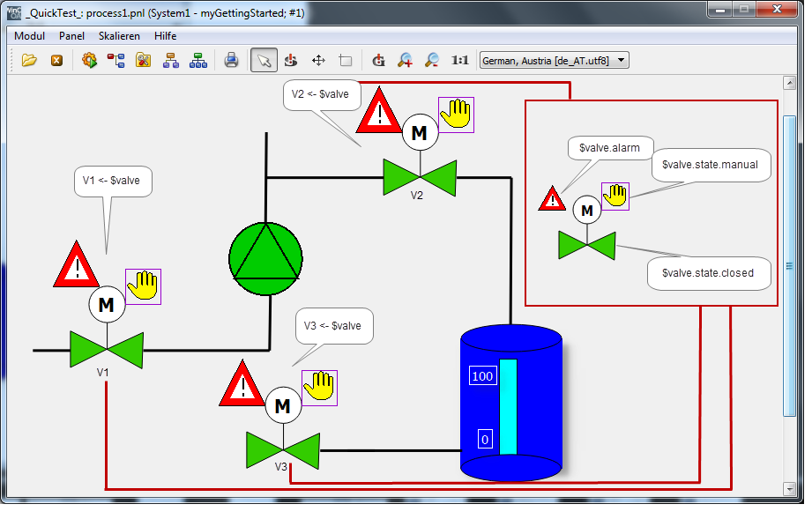This screenshot has height=519, width=812.
Task: Click the green-topped hierarchy icon
Action: [197, 61]
